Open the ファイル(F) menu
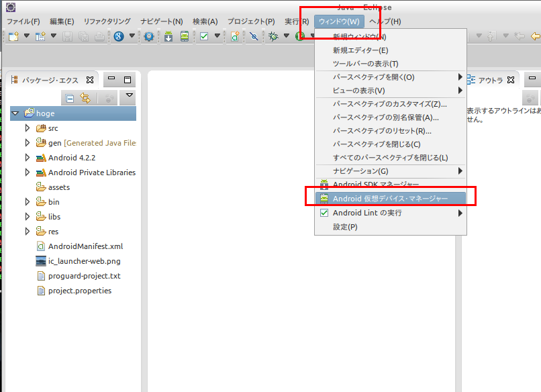This screenshot has height=392, width=541. point(23,21)
